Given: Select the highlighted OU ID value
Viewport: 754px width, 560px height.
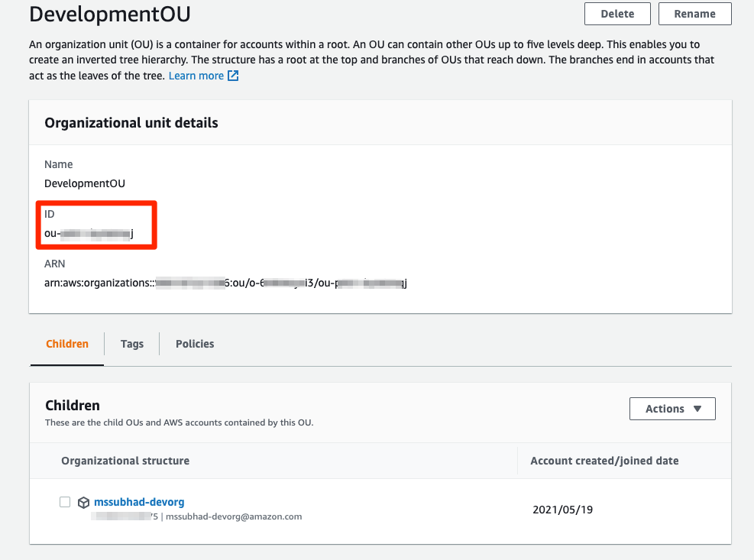Looking at the screenshot, I should pyautogui.click(x=88, y=232).
